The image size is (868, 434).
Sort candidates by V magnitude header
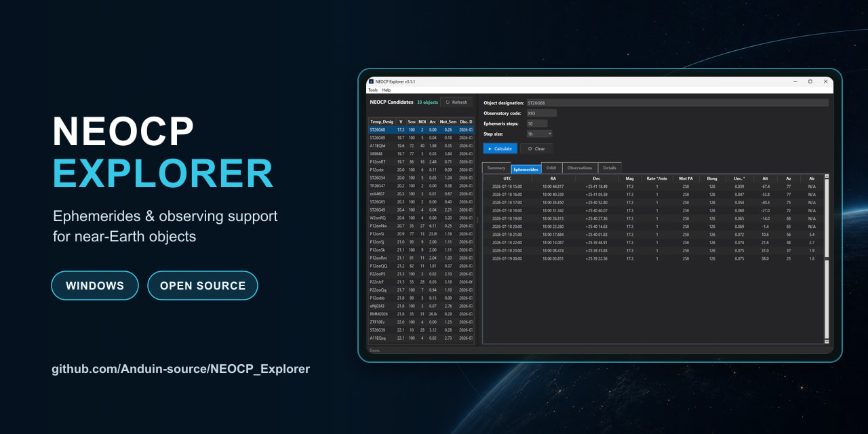click(401, 122)
